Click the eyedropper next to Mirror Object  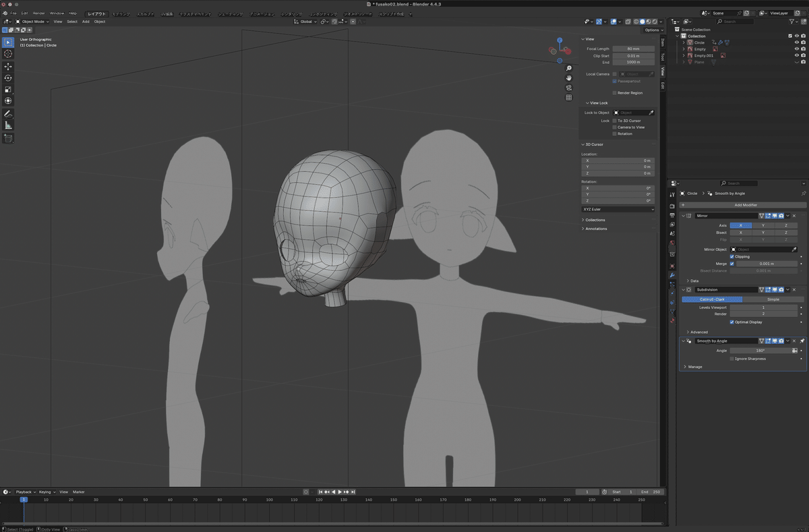click(x=794, y=249)
